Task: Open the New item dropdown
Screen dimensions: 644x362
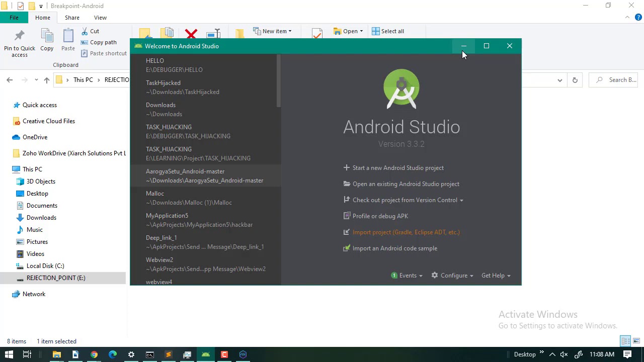Action: pos(272,31)
